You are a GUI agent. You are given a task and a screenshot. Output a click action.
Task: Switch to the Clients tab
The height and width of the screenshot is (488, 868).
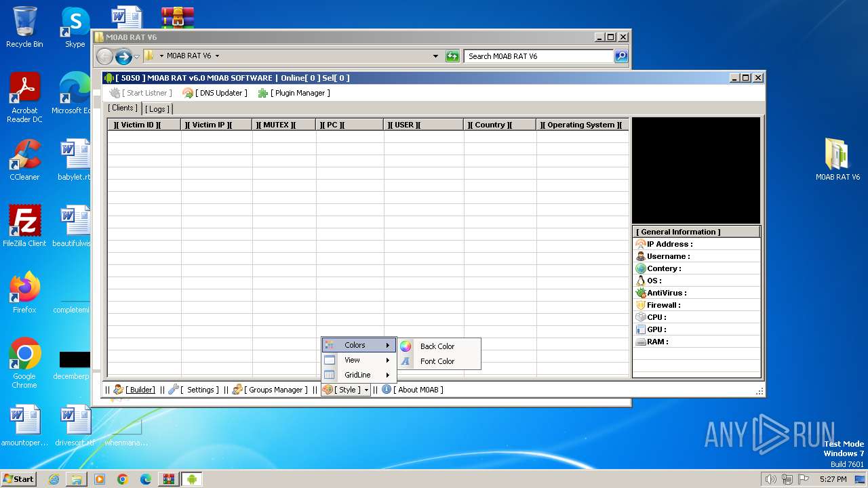[123, 108]
